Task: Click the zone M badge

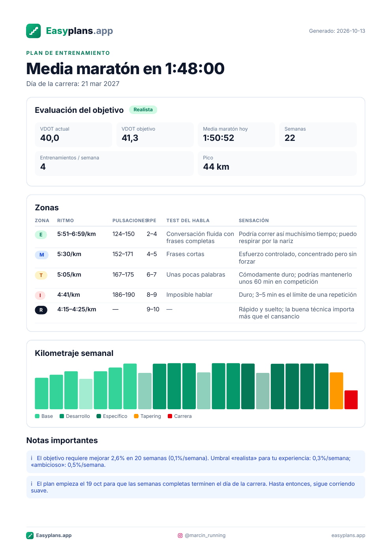Action: [41, 255]
